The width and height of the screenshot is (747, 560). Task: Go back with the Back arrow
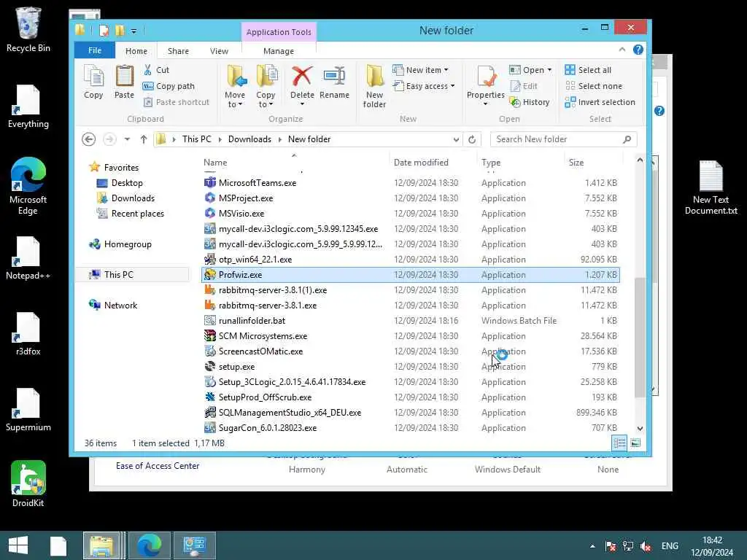click(88, 139)
